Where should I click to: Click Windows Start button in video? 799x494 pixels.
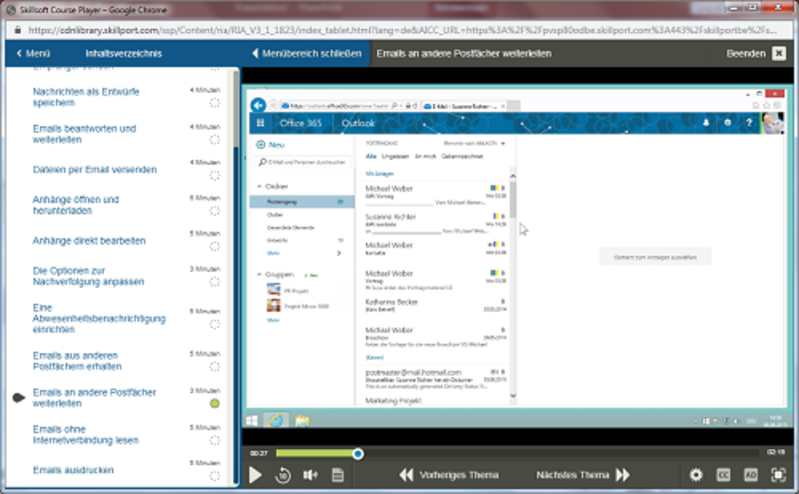[252, 421]
